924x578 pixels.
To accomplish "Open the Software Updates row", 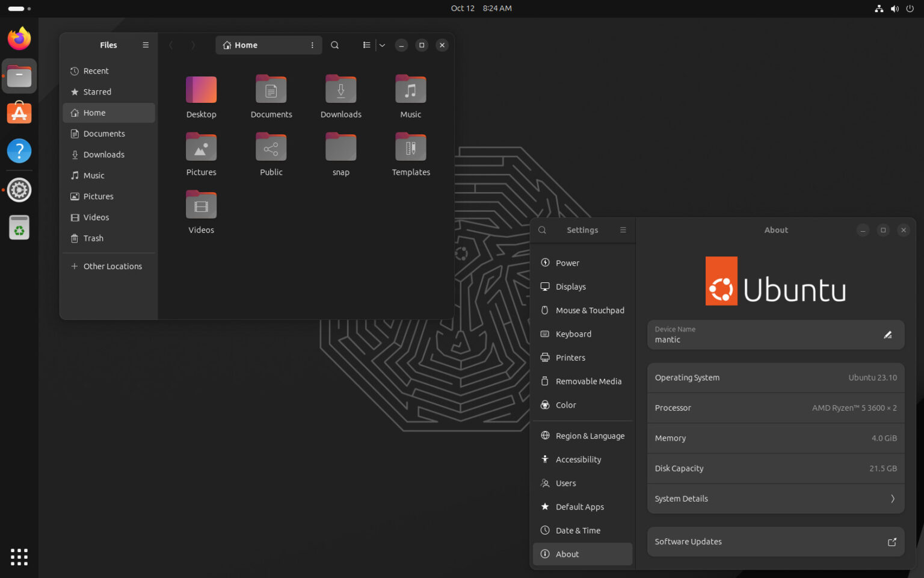I will click(775, 541).
